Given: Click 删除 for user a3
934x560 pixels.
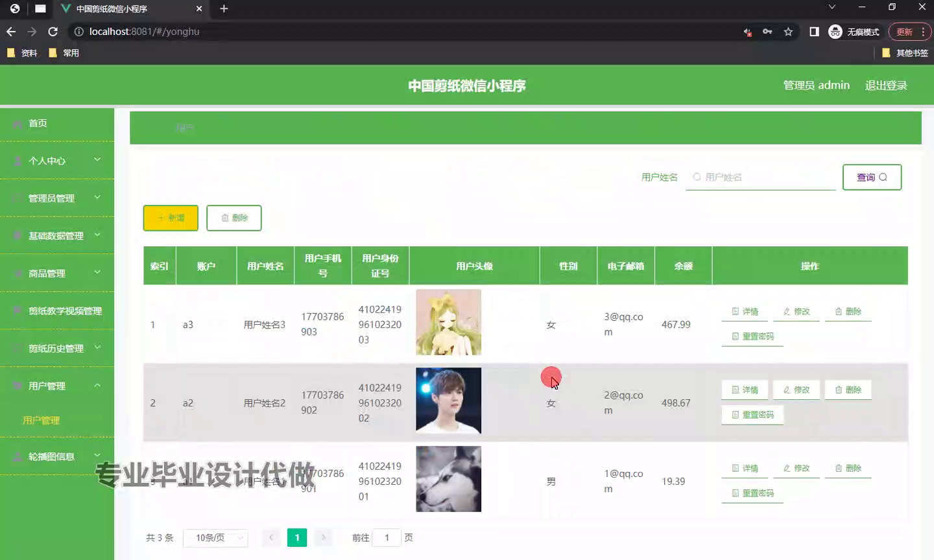Looking at the screenshot, I should pyautogui.click(x=848, y=312).
